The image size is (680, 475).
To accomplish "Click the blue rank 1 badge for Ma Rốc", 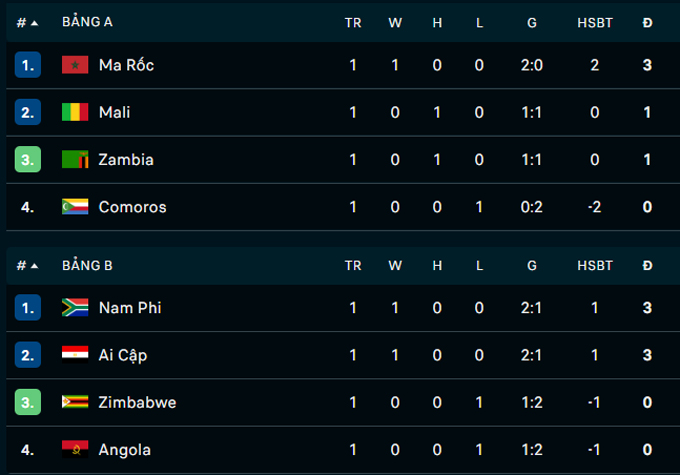I will tap(28, 65).
